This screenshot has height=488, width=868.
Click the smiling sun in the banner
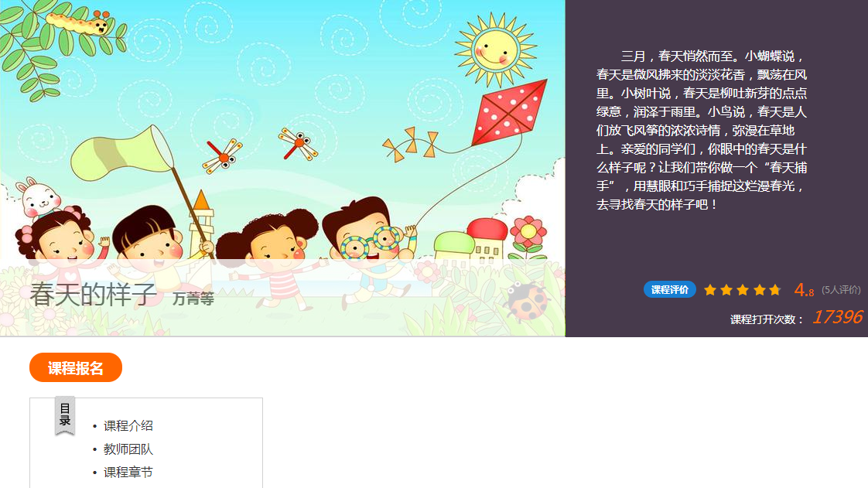[495, 51]
